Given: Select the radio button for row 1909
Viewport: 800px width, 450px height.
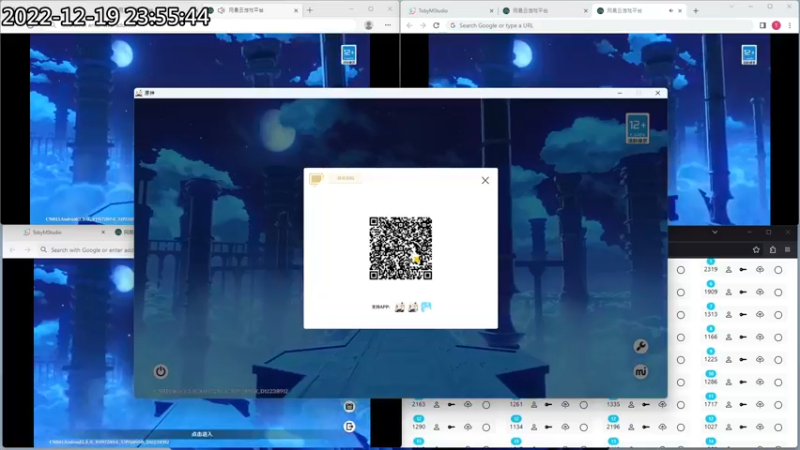Looking at the screenshot, I should [x=778, y=292].
